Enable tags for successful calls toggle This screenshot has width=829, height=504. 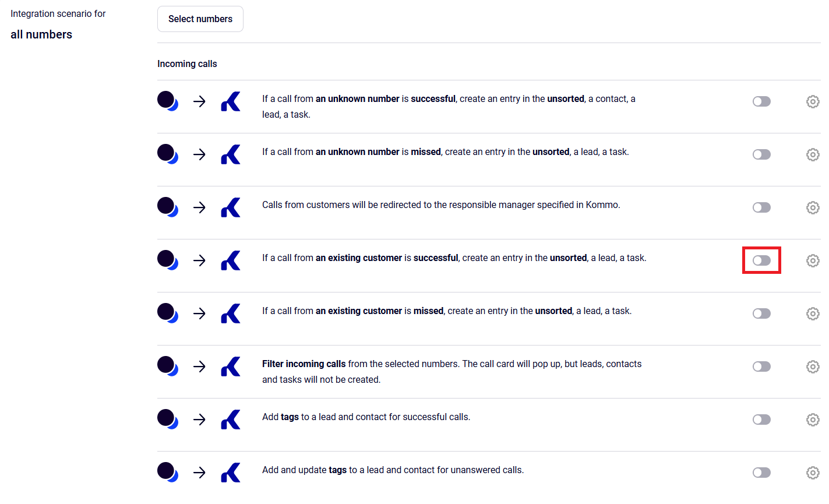pyautogui.click(x=761, y=420)
